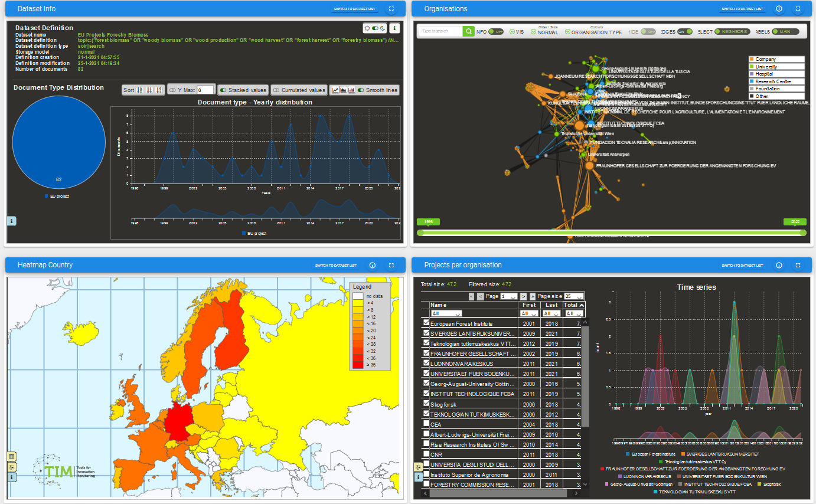The image size is (816, 504).
Task: Click the Y Max input field
Action: 205,90
